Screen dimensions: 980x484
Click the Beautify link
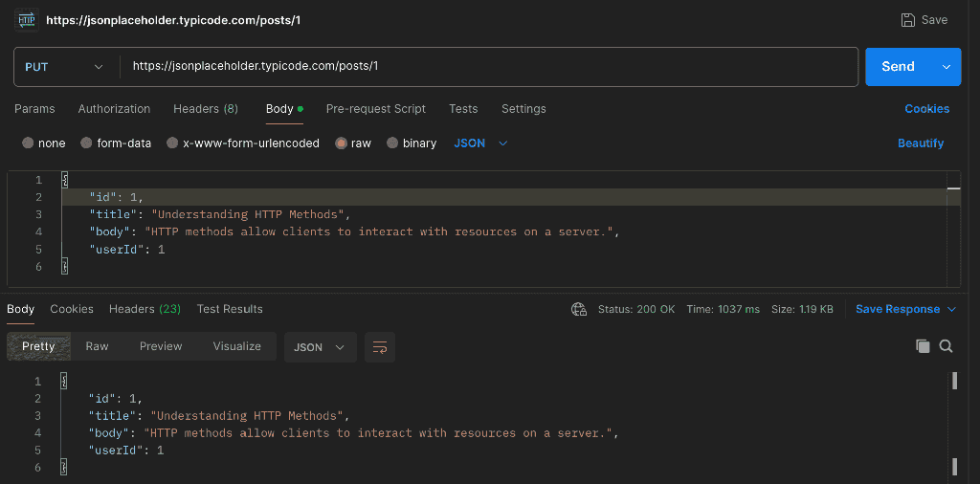point(921,143)
